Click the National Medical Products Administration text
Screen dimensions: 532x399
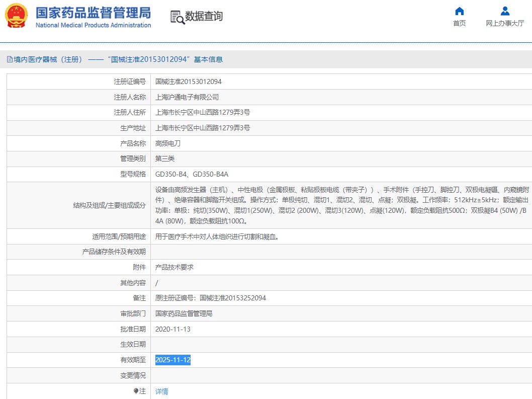coord(93,25)
